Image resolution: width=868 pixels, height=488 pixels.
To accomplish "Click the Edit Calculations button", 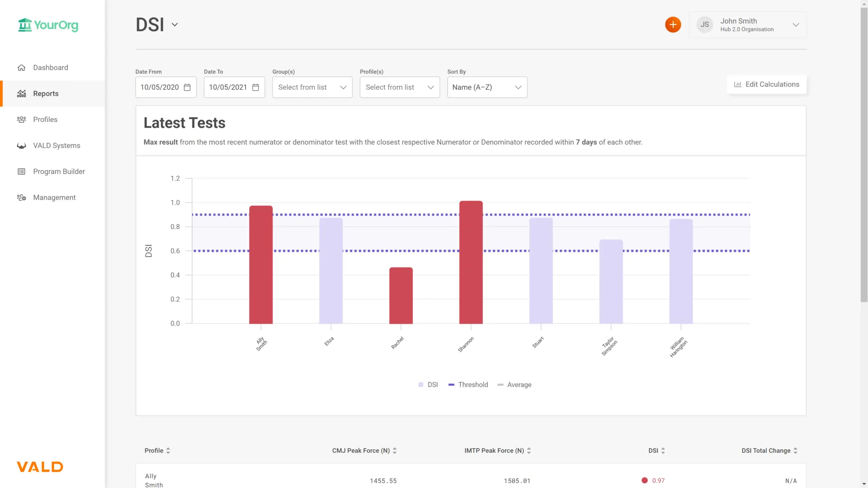I will tap(767, 84).
